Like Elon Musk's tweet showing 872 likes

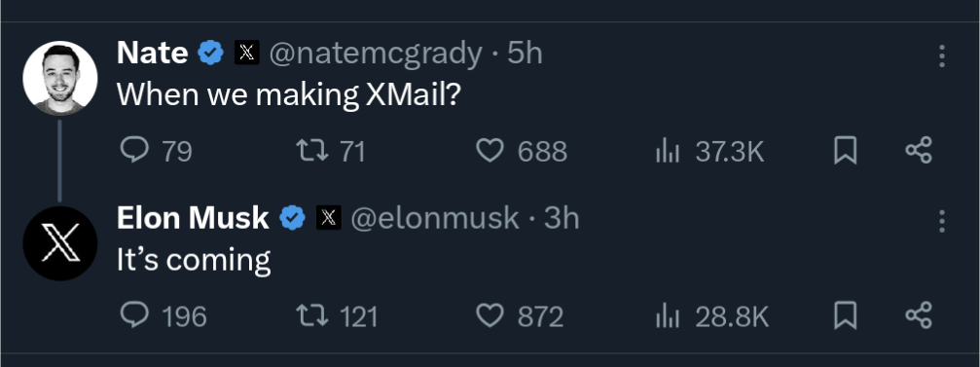pyautogui.click(x=520, y=315)
